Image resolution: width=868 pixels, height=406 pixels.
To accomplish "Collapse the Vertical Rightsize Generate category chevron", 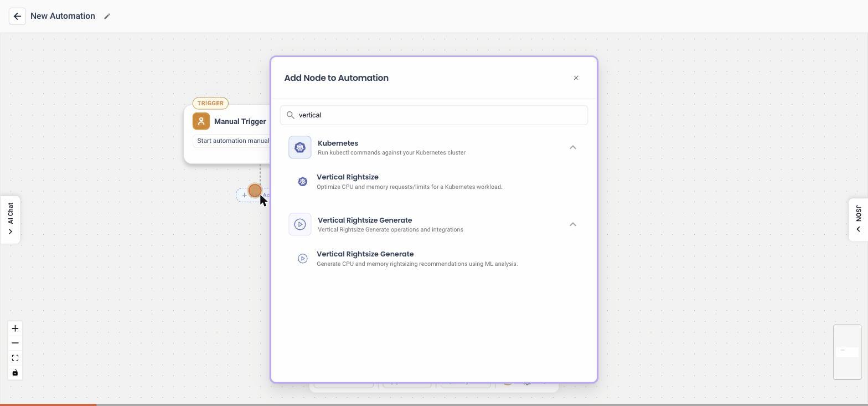I will [573, 224].
